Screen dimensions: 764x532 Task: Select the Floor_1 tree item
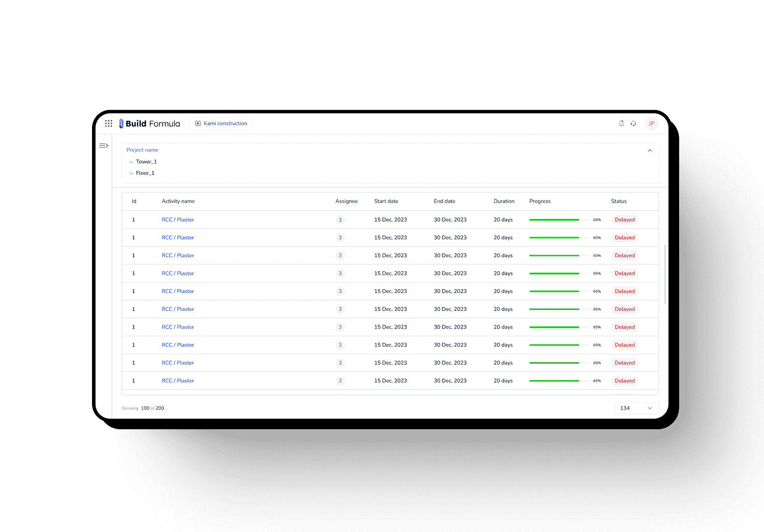click(145, 173)
